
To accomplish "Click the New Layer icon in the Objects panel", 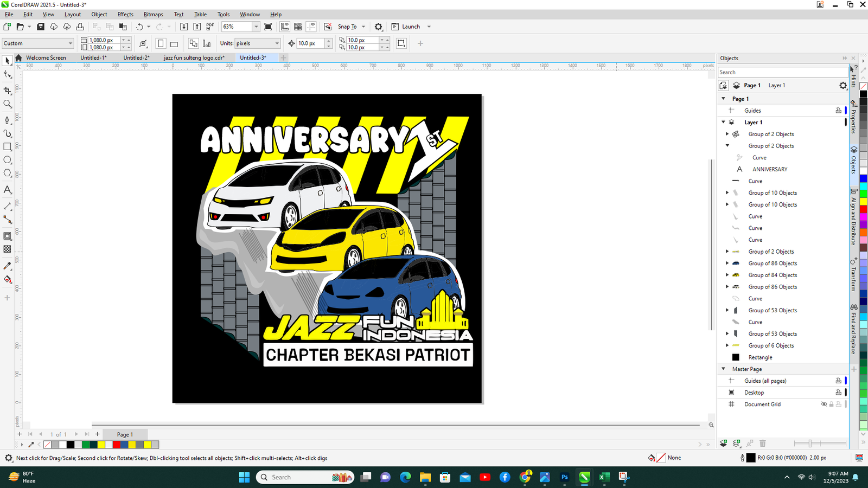I will pos(723,444).
